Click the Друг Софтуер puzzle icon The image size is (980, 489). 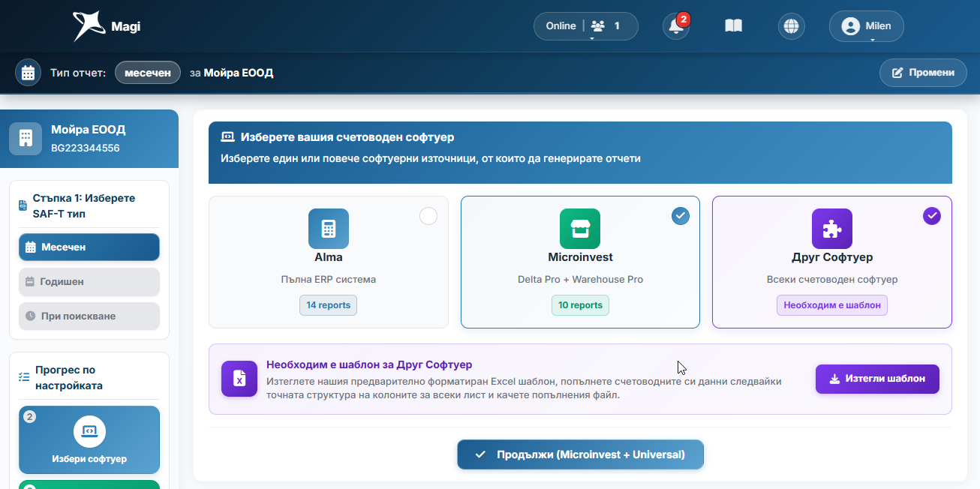832,229
